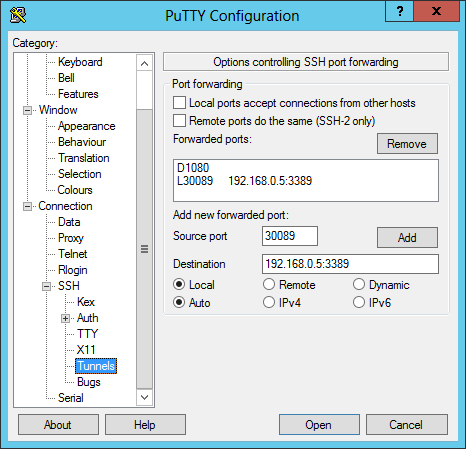
Task: Open the Rlogin category
Action: click(x=73, y=270)
